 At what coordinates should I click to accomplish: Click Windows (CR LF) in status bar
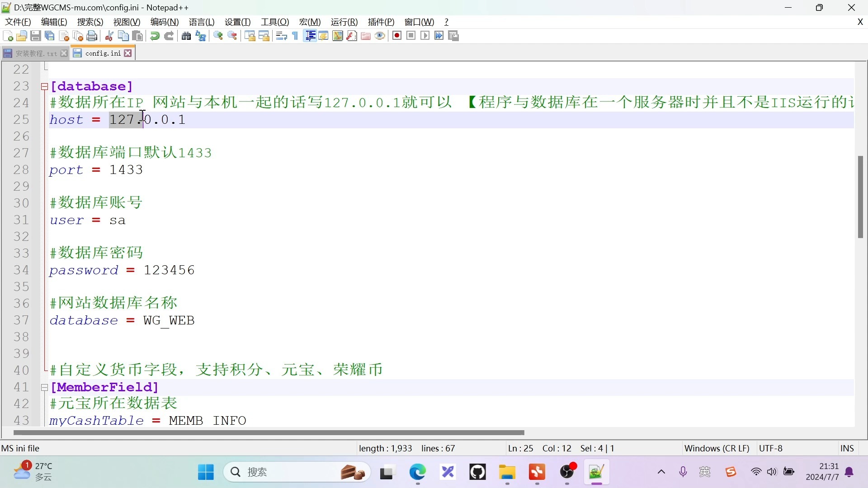pos(717,448)
